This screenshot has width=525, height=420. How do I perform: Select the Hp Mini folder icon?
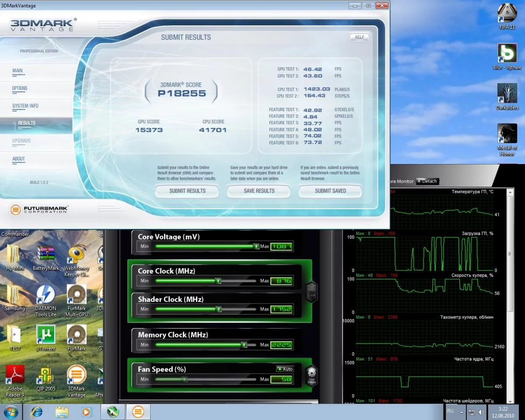[15, 258]
